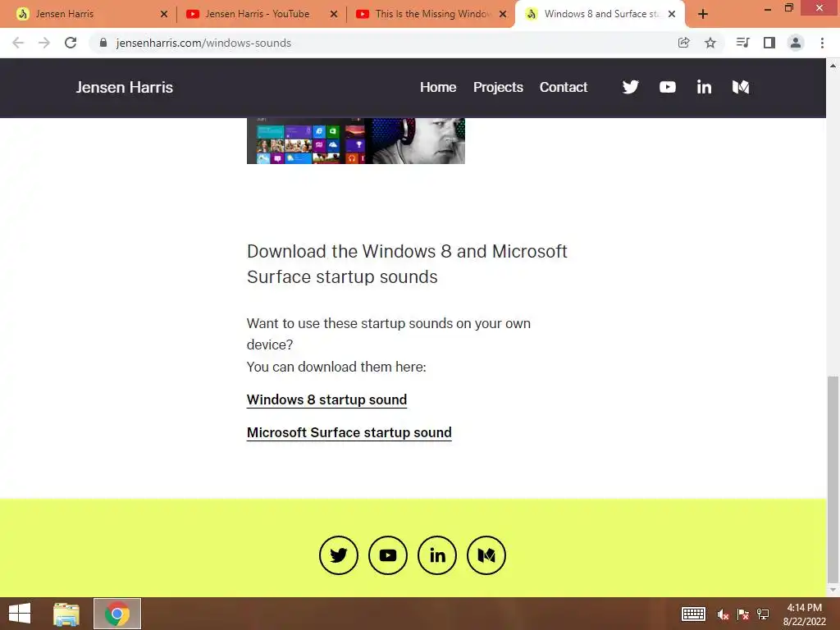Viewport: 840px width, 630px height.
Task: Open Projects in the site navigation
Action: point(498,87)
